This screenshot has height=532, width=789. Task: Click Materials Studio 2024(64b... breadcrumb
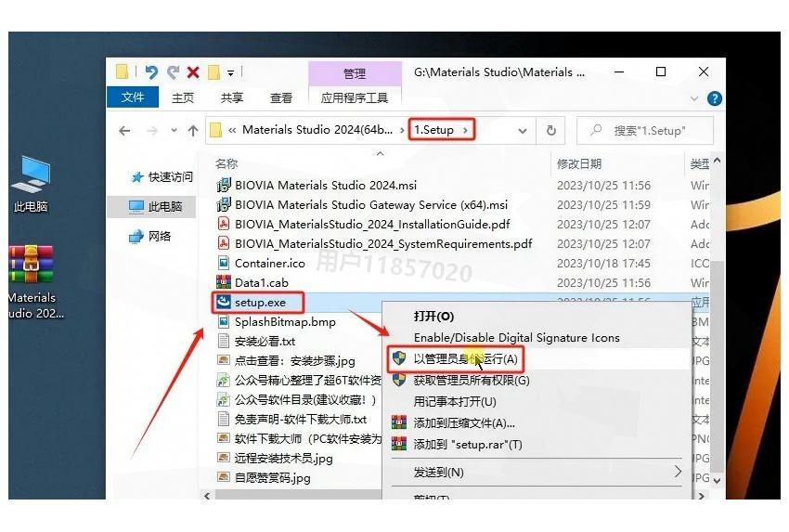coord(317,130)
